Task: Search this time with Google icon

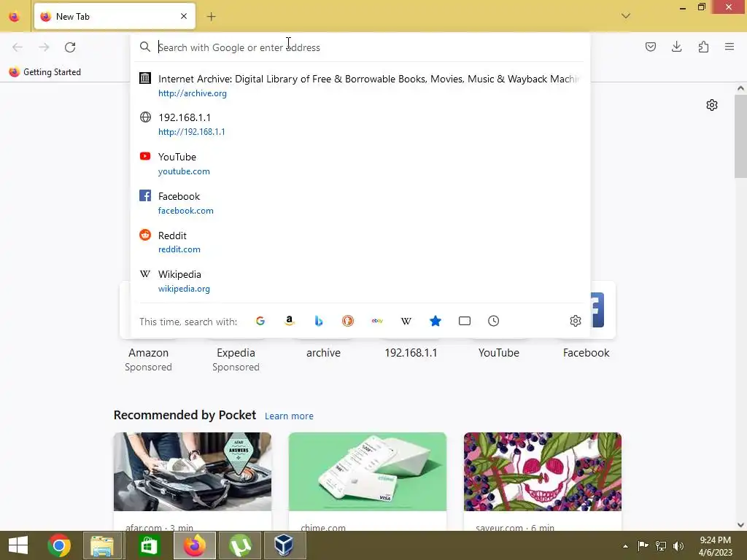Action: click(260, 321)
